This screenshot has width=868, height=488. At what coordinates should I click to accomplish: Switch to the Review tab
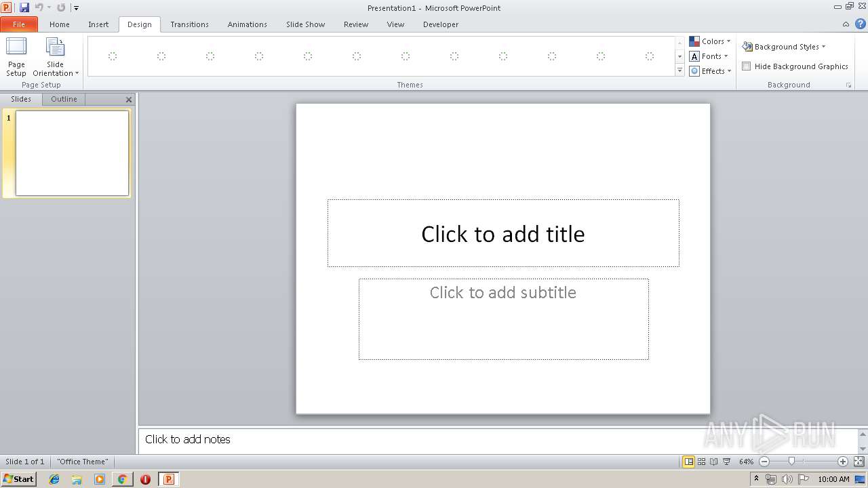(356, 24)
